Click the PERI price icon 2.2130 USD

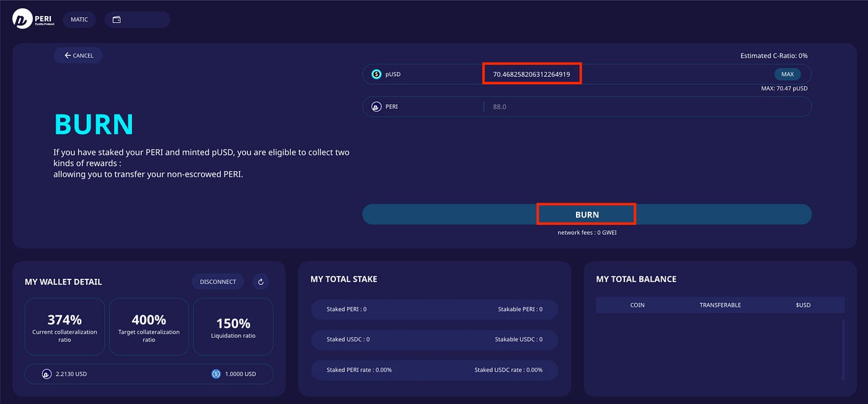point(46,374)
